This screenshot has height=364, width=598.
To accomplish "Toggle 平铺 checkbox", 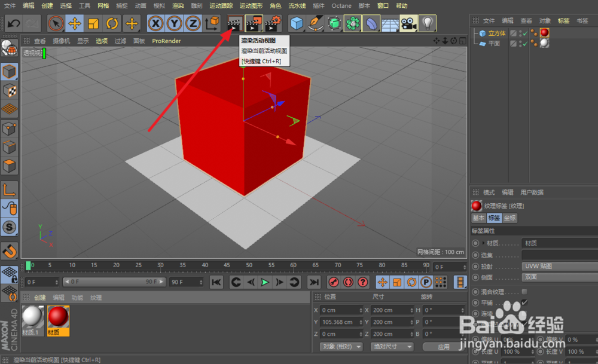I will click(525, 302).
